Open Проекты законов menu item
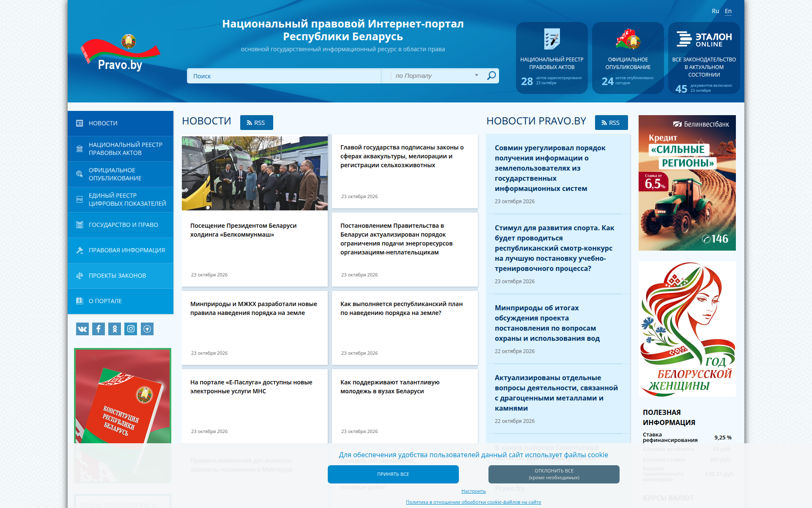The height and width of the screenshot is (508, 812). tap(121, 276)
